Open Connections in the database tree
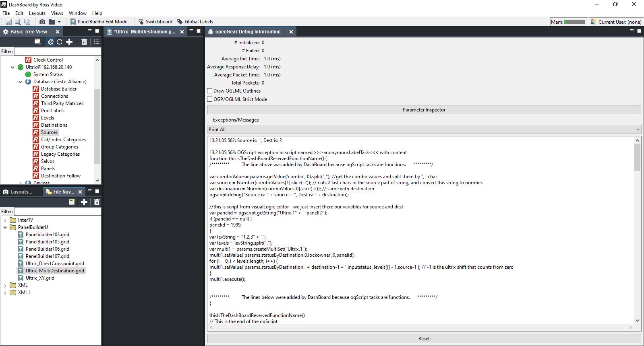This screenshot has height=346, width=644. click(54, 96)
